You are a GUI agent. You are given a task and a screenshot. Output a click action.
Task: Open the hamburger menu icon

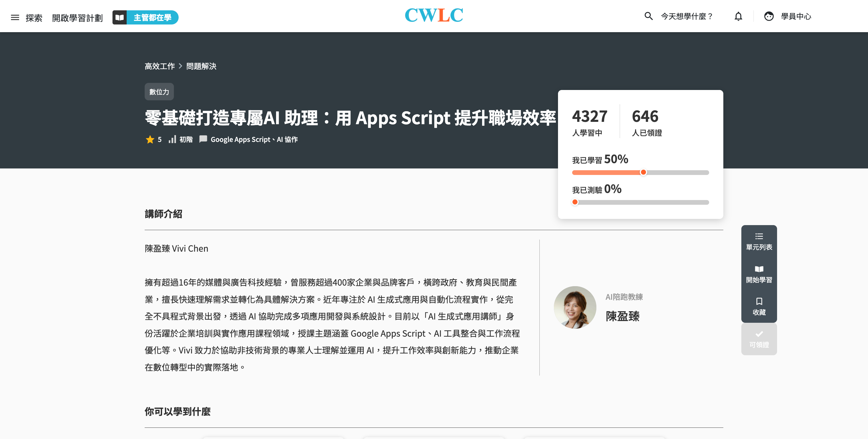15,17
